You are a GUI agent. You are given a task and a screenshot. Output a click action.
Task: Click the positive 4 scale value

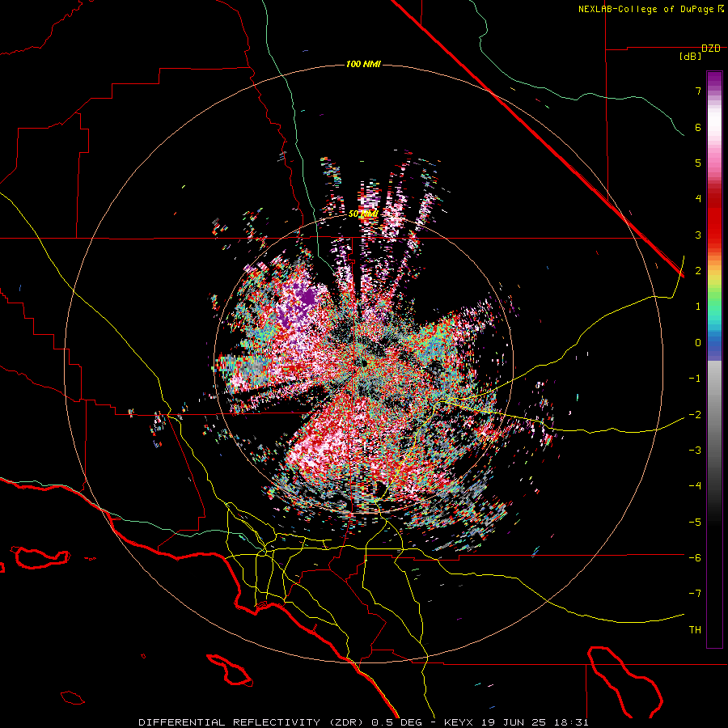pyautogui.click(x=698, y=199)
